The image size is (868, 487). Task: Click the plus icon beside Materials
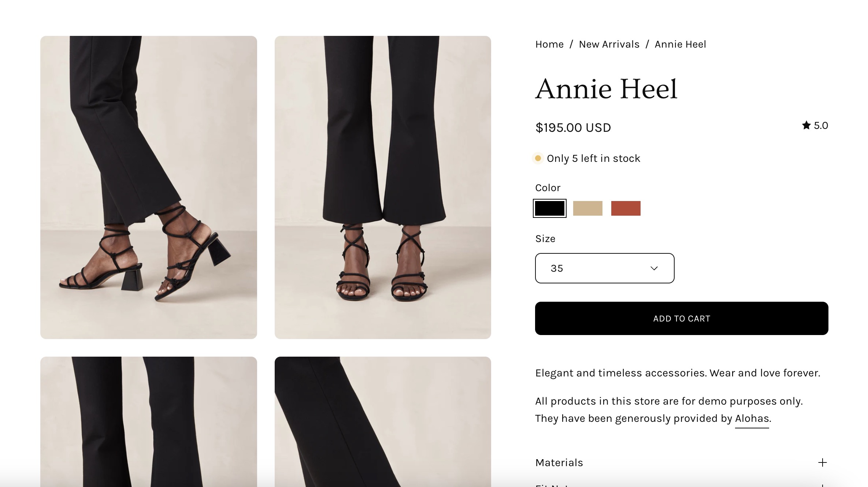[822, 462]
